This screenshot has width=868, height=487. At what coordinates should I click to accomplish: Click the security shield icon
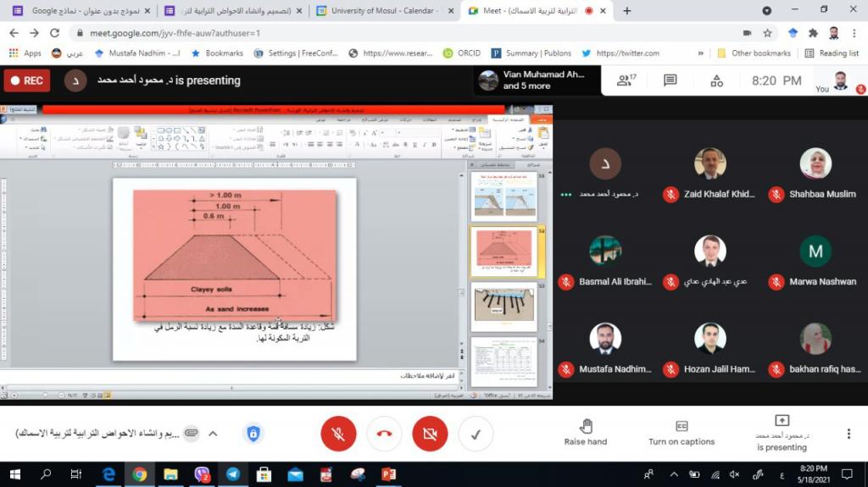point(253,434)
